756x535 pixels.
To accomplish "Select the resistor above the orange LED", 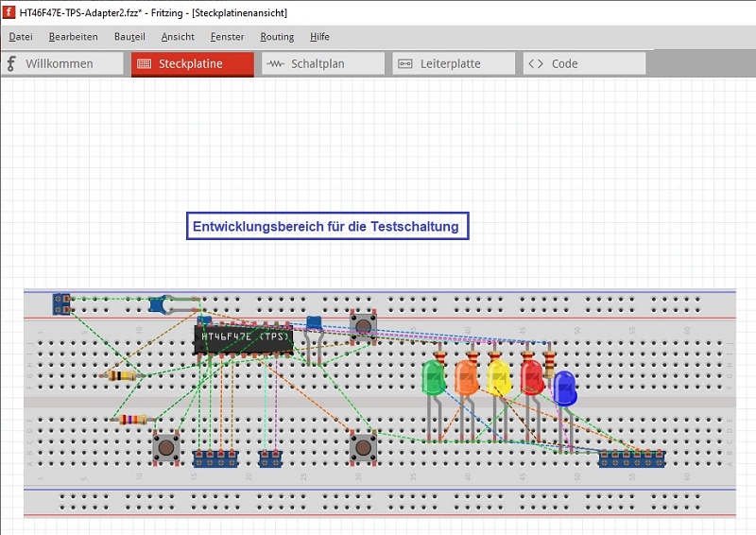I will 473,356.
